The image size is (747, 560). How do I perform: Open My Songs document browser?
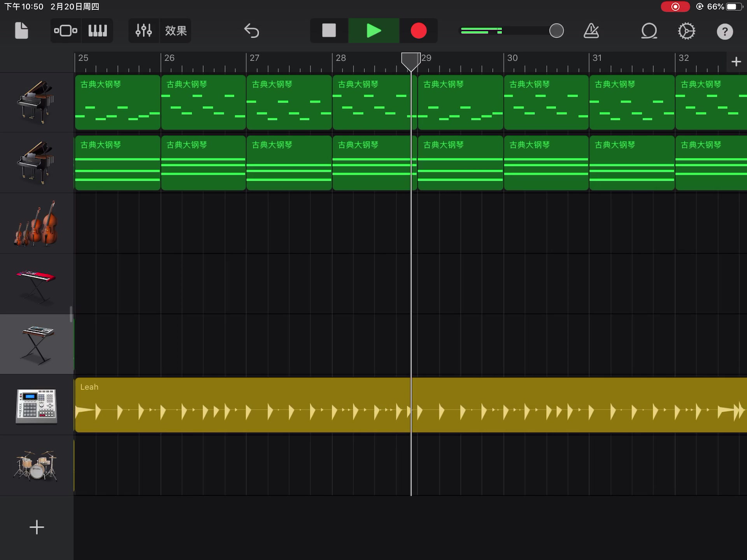pos(21,31)
